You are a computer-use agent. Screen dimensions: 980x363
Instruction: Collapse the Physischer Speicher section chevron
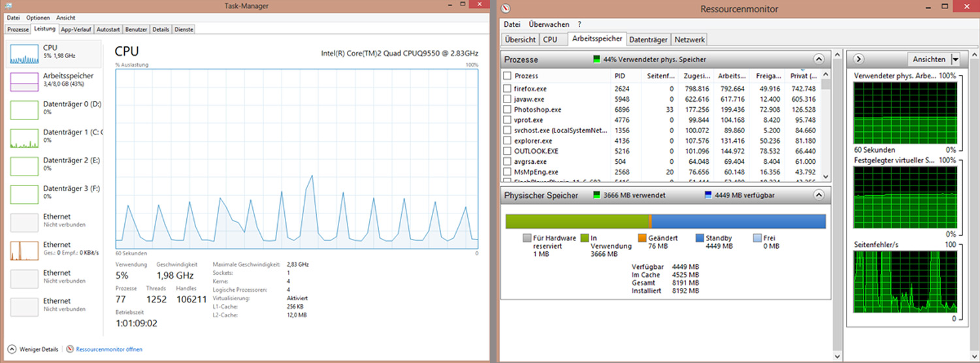(819, 195)
